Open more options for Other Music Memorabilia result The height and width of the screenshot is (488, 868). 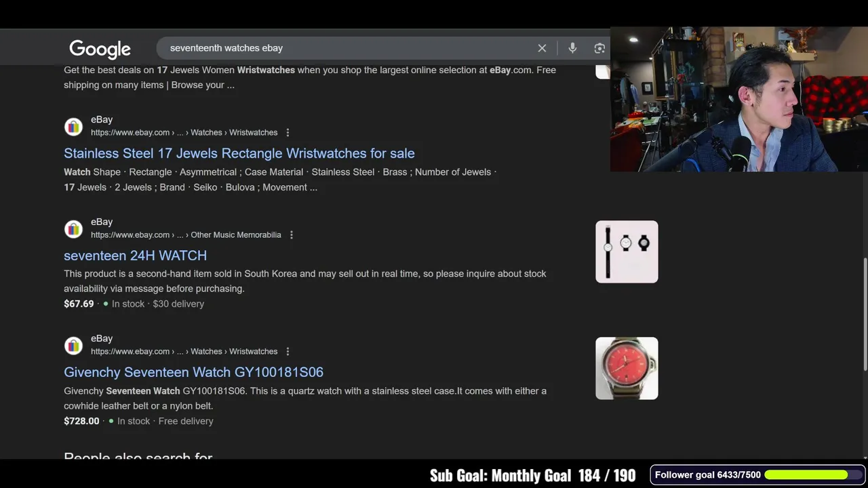tap(292, 235)
